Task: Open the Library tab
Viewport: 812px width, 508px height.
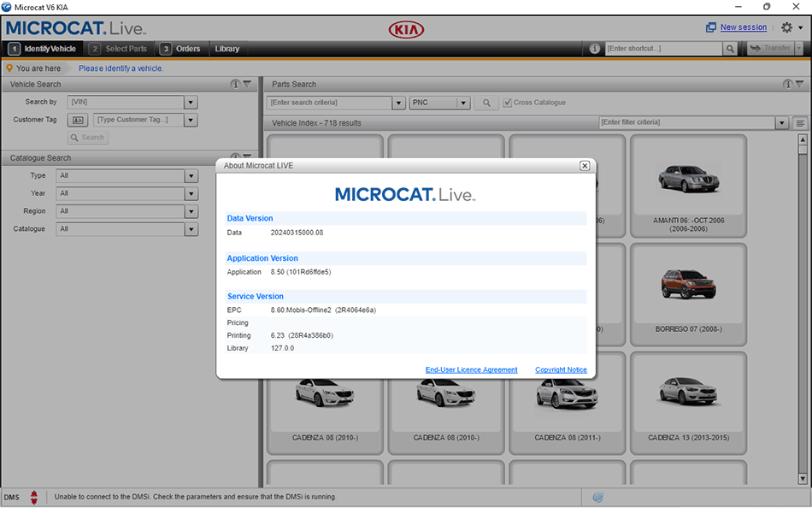Action: 227,49
